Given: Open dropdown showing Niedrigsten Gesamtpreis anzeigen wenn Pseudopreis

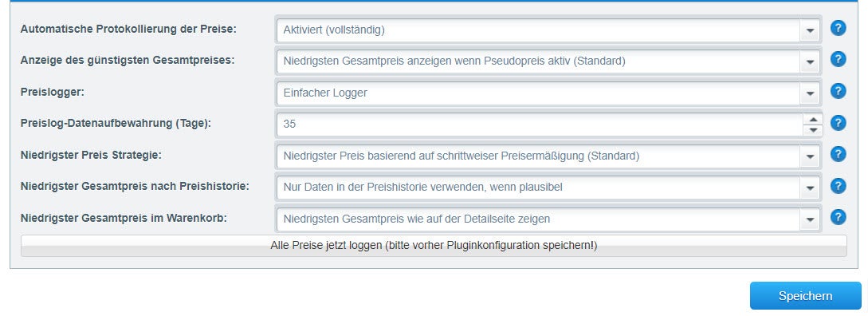Looking at the screenshot, I should pyautogui.click(x=548, y=61).
